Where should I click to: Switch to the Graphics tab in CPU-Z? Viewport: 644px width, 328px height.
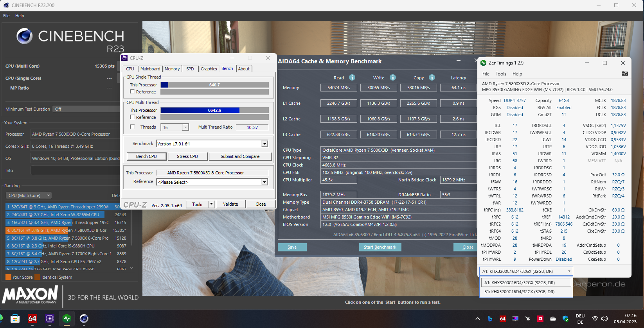point(209,69)
